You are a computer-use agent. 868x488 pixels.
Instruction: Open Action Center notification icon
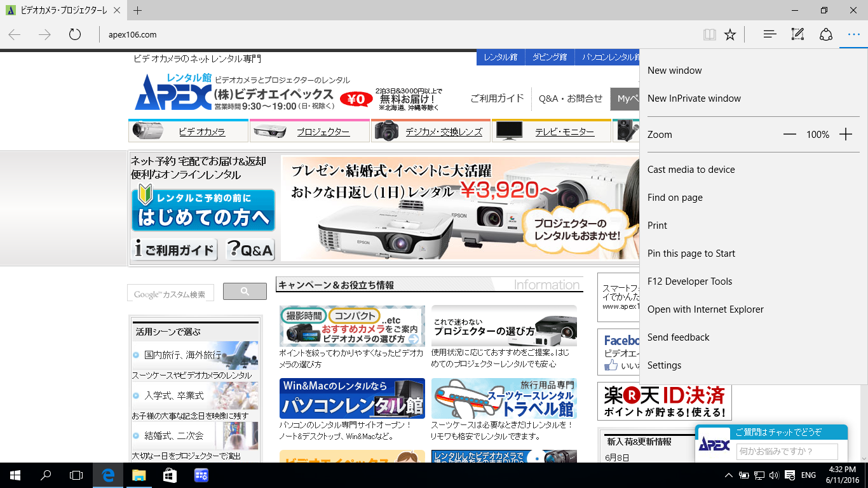790,475
